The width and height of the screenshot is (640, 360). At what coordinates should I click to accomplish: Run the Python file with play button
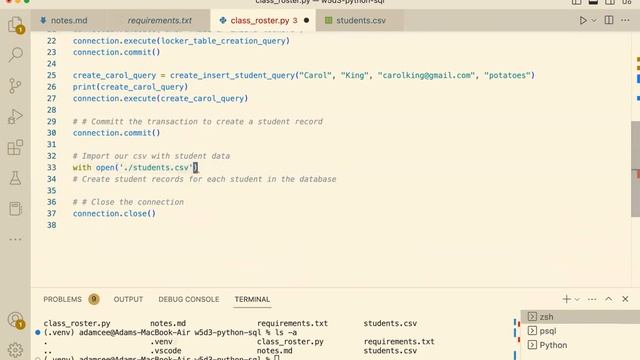coord(583,20)
